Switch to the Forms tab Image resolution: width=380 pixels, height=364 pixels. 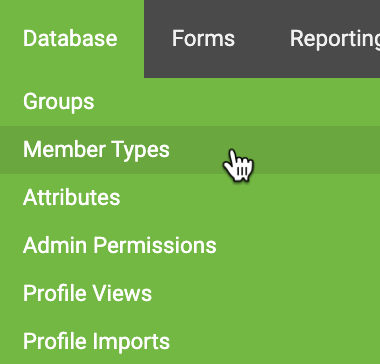coord(203,39)
